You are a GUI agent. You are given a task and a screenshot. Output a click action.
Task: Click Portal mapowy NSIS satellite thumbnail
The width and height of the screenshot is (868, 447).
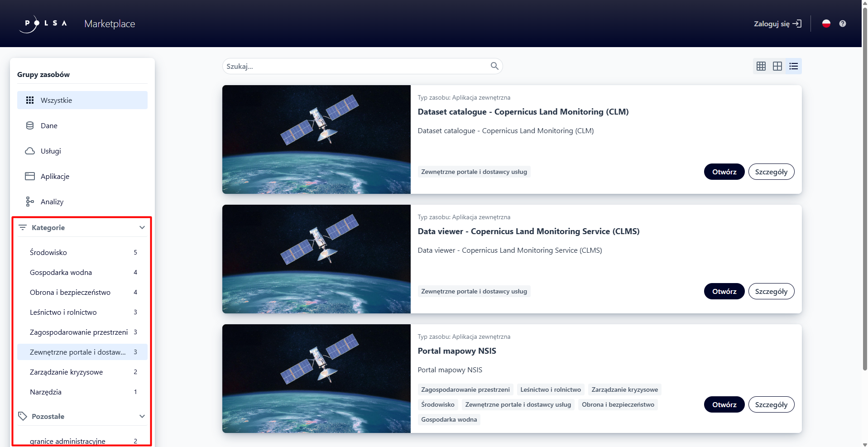tap(317, 379)
